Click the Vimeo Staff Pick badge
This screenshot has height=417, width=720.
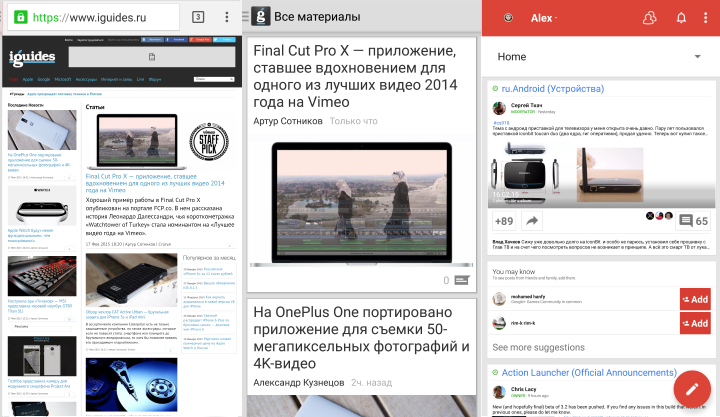coord(209,141)
